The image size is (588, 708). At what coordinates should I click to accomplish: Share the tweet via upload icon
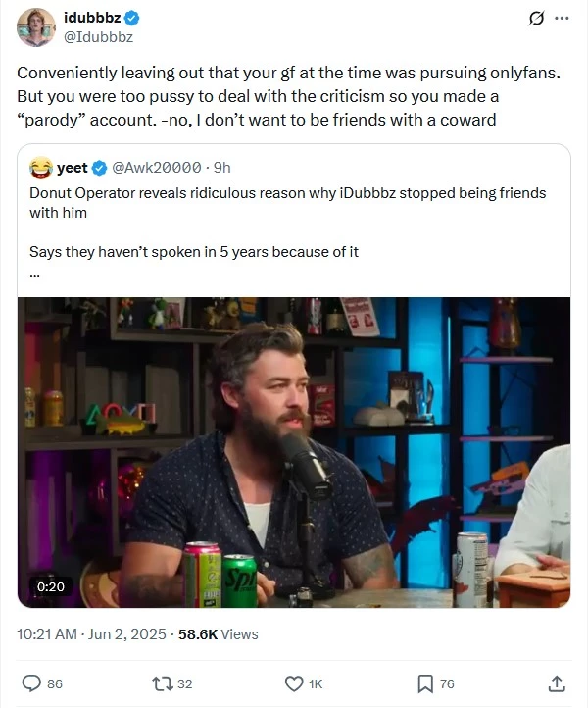coord(557,683)
